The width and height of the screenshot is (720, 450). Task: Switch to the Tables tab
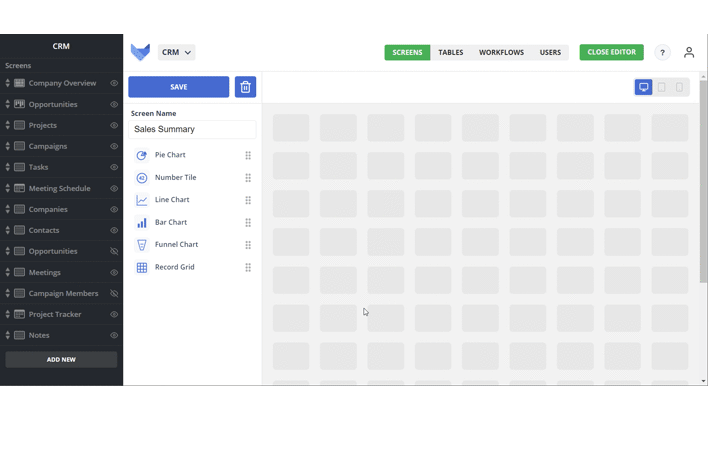[450, 52]
